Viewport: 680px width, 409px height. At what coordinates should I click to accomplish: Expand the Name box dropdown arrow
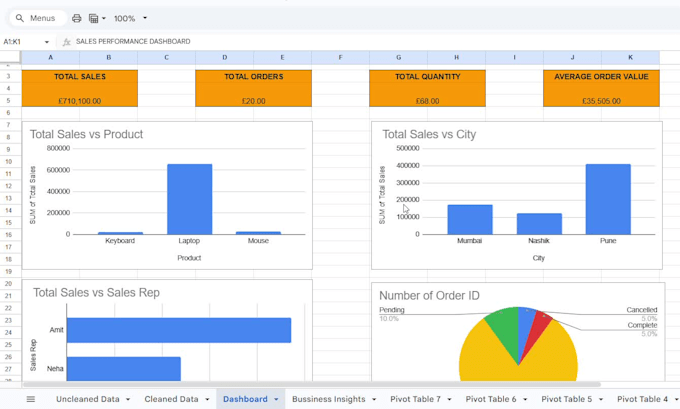tap(46, 42)
